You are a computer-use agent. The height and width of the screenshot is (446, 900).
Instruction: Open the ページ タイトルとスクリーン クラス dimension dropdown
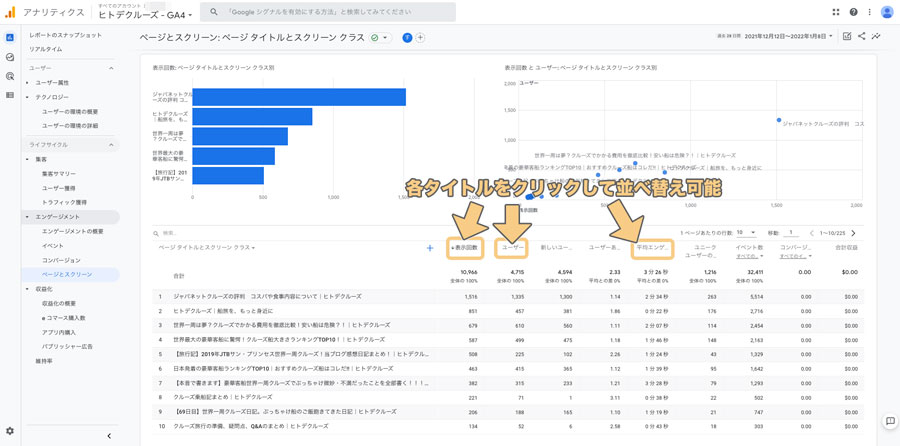[x=207, y=248]
